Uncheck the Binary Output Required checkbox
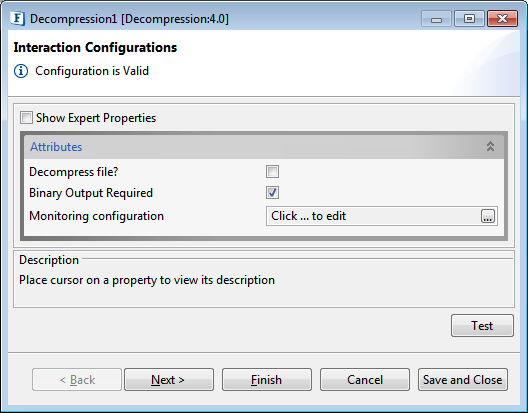The image size is (528, 413). (272, 193)
